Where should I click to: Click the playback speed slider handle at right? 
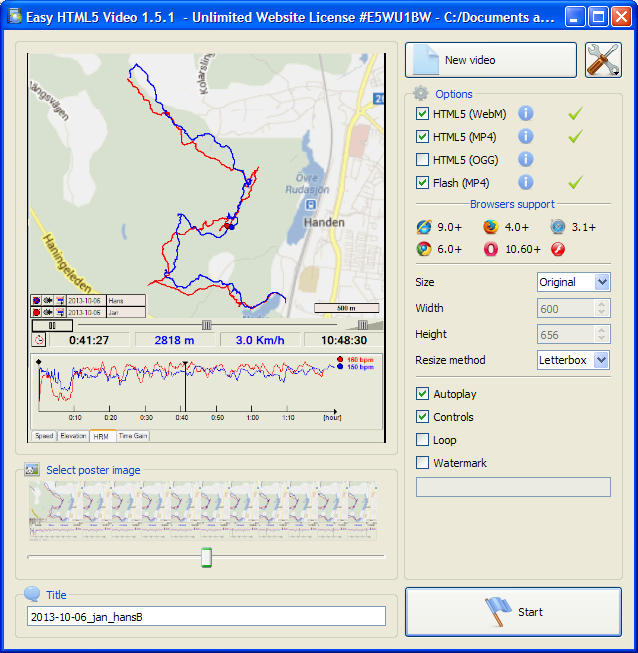(363, 325)
